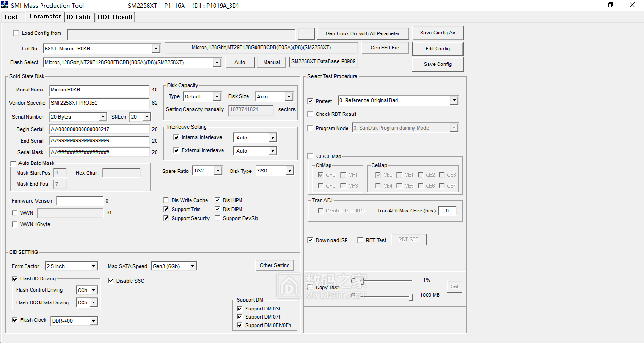Click the Firmware Version input field

(79, 201)
